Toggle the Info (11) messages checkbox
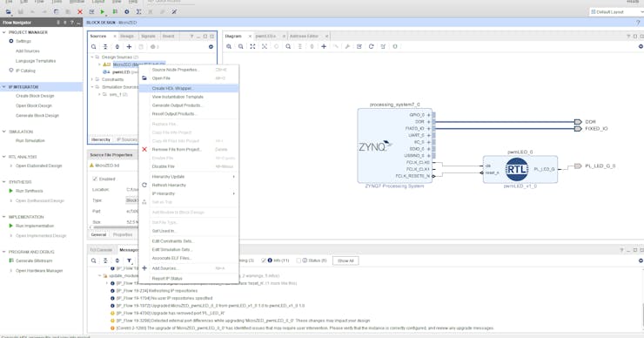The image size is (644, 338). [264, 260]
